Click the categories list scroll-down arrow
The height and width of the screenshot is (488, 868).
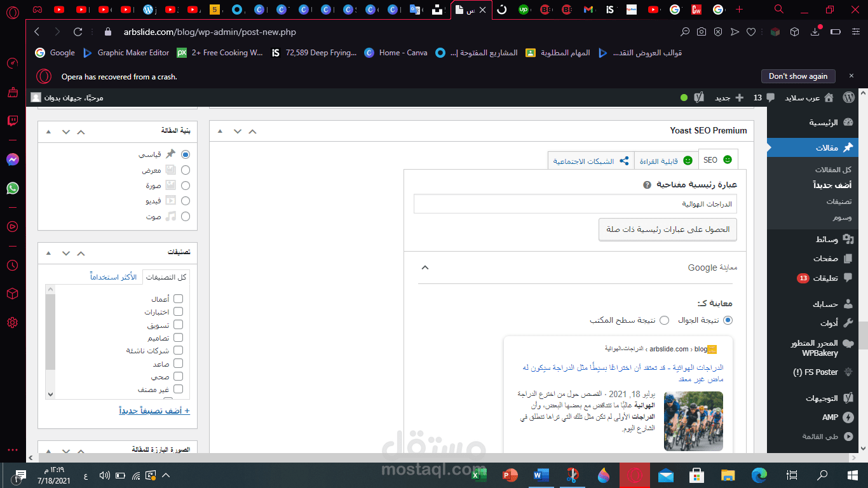coord(50,394)
